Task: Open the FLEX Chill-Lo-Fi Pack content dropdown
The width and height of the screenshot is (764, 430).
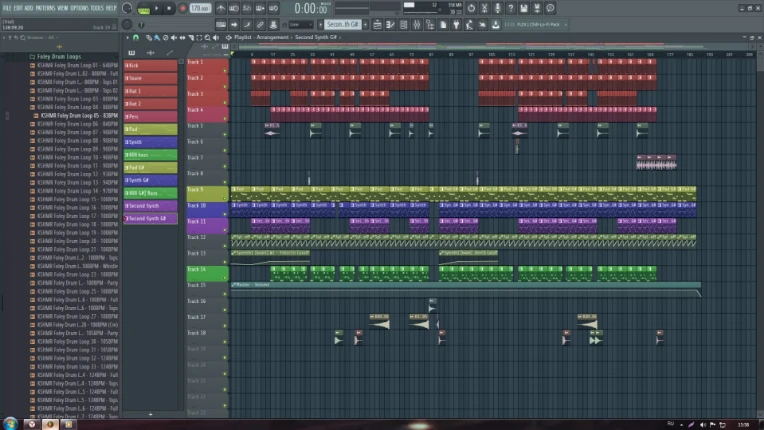Action: point(535,24)
